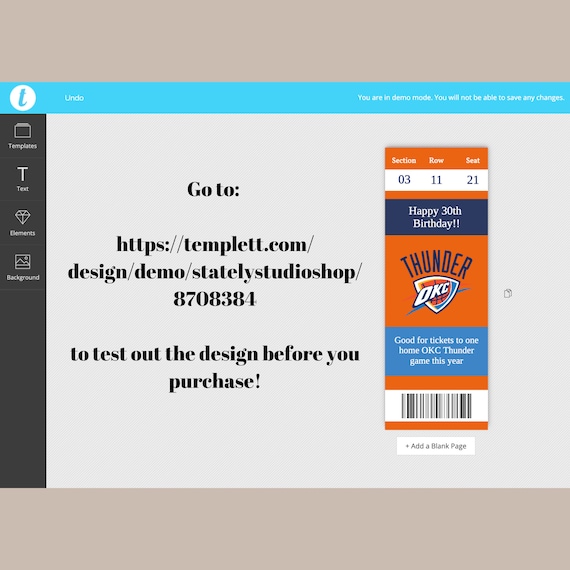Click the Templett logo icon
This screenshot has height=570, width=570.
pos(23,97)
